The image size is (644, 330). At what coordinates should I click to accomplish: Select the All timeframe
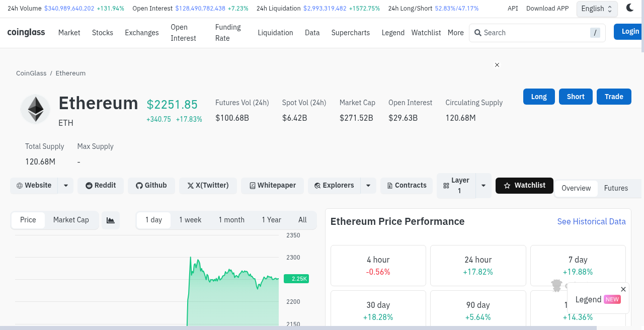click(302, 220)
